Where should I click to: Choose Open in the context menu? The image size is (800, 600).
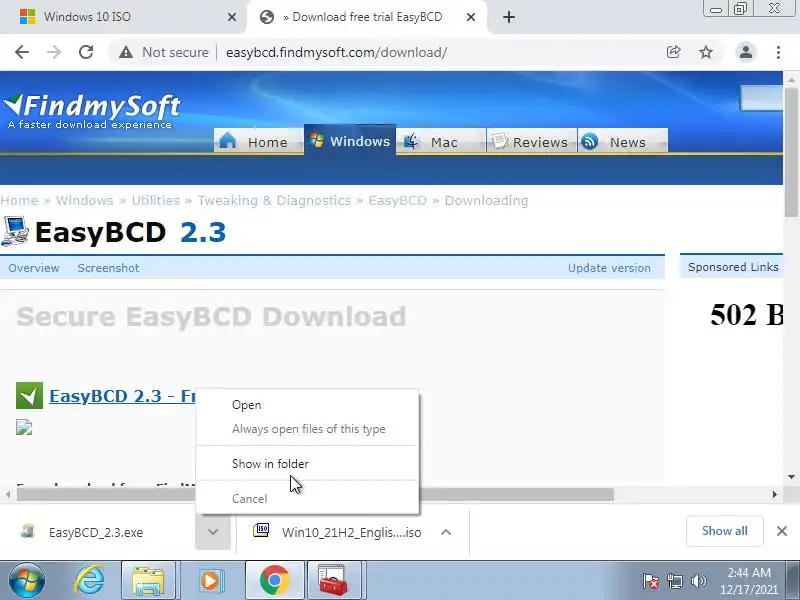pos(307,405)
